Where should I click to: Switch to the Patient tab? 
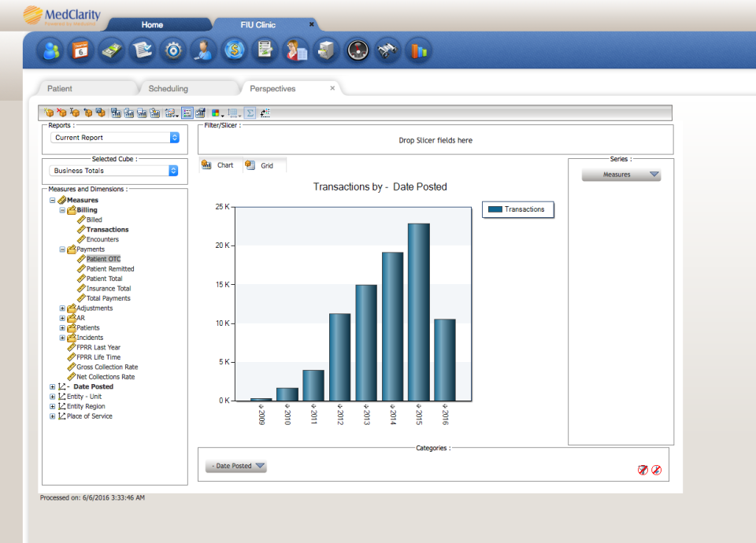(x=63, y=88)
